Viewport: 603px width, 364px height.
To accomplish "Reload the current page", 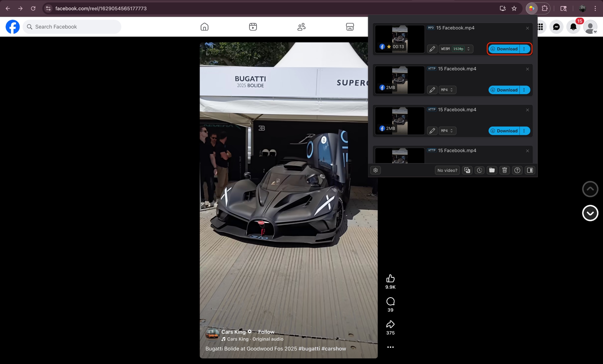I will point(33,9).
